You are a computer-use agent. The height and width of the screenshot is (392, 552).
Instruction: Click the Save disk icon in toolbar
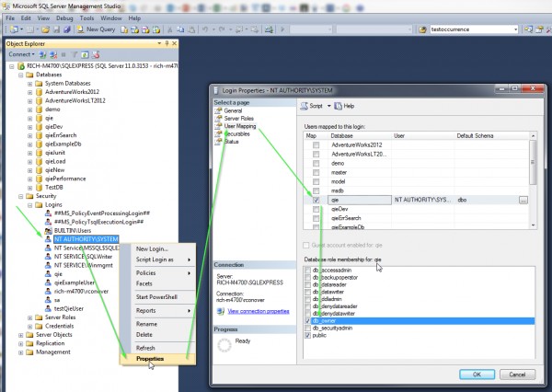pos(56,29)
